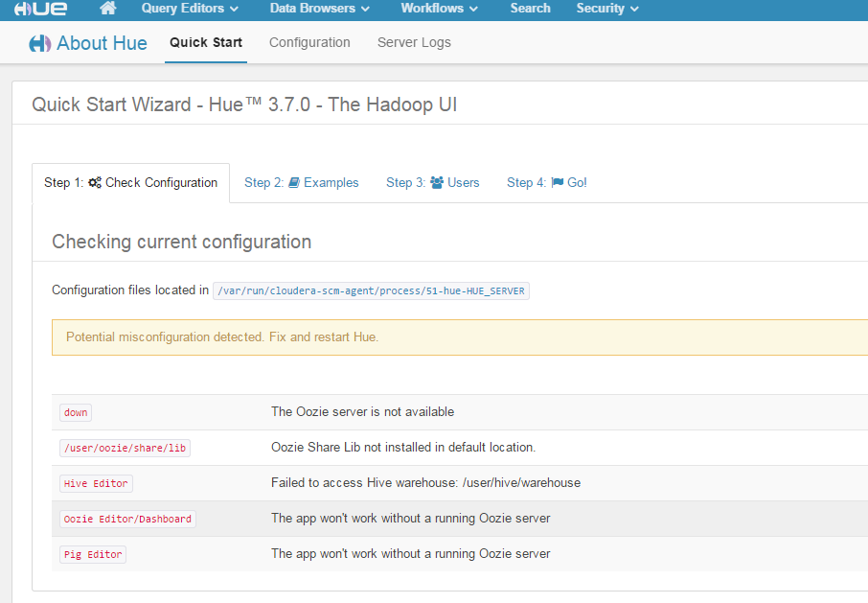This screenshot has height=603, width=868.
Task: Switch to the Configuration tab
Action: pos(309,42)
